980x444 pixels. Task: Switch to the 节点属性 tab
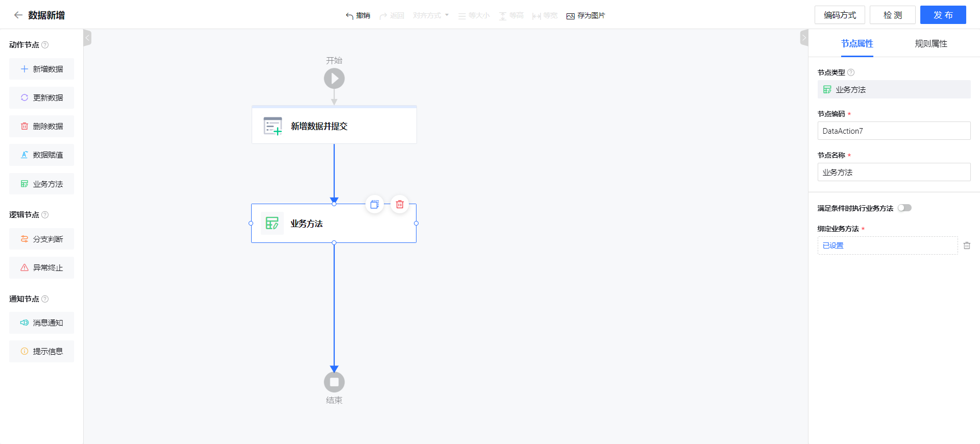pyautogui.click(x=857, y=44)
